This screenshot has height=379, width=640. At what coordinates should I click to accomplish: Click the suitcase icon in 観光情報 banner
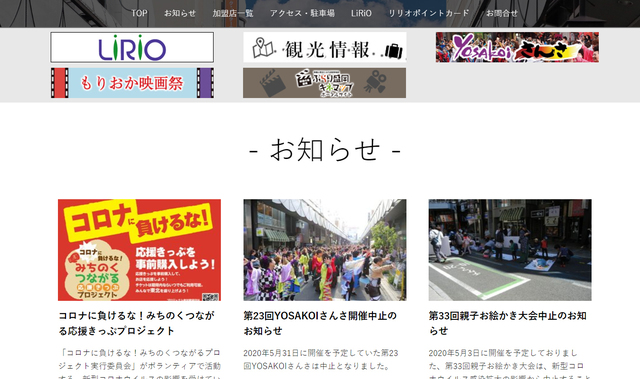point(393,51)
